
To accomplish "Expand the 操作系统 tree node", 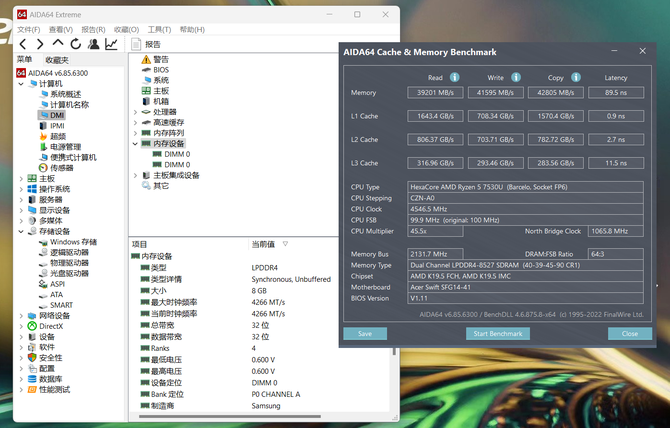I will click(x=21, y=189).
